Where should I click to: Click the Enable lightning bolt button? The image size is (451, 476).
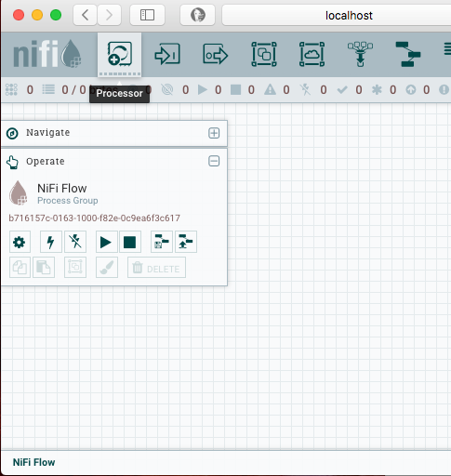tap(51, 242)
